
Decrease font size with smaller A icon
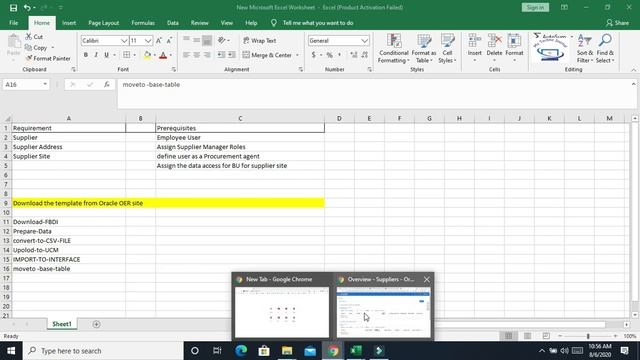pyautogui.click(x=169, y=40)
